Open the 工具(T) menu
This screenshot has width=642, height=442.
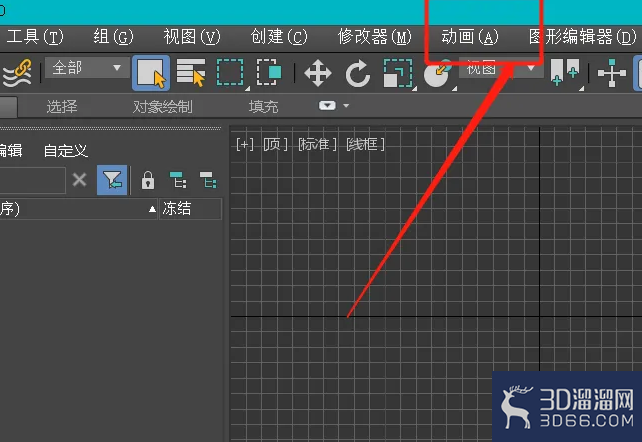click(x=35, y=37)
